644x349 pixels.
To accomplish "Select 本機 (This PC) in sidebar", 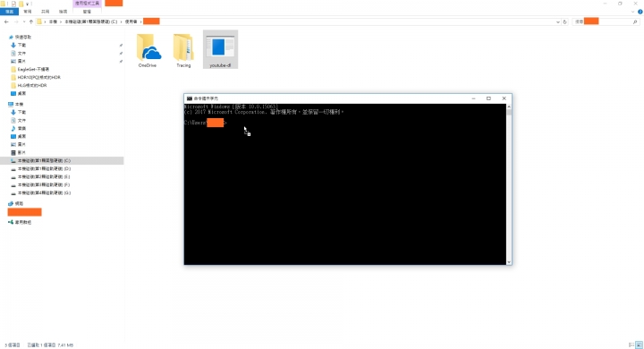I will 20,105.
